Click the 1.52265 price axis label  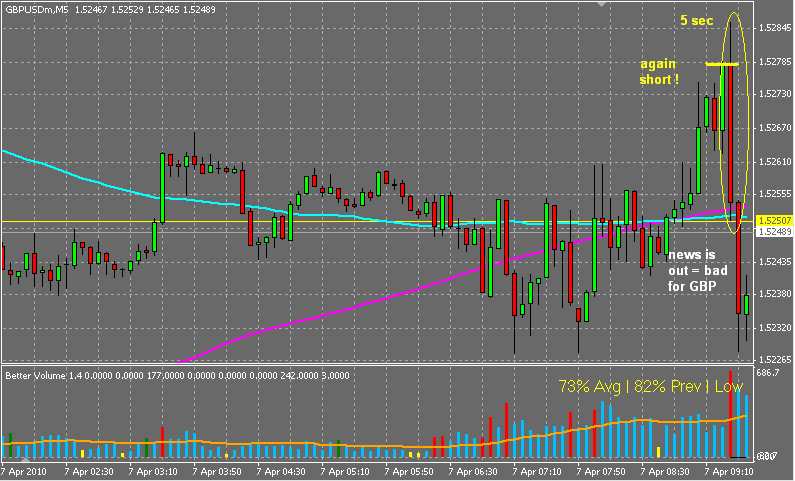pyautogui.click(x=774, y=359)
